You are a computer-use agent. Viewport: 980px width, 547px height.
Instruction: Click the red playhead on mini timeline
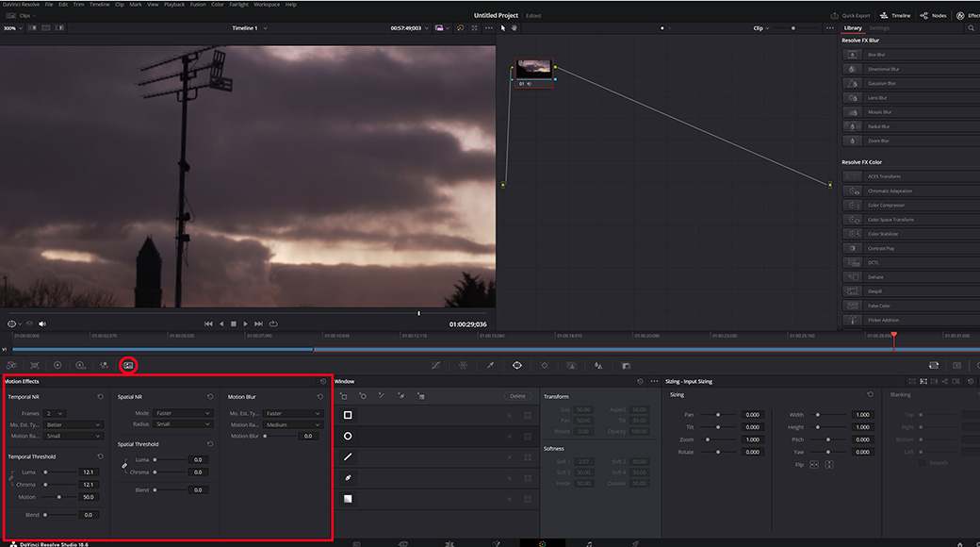point(893,336)
